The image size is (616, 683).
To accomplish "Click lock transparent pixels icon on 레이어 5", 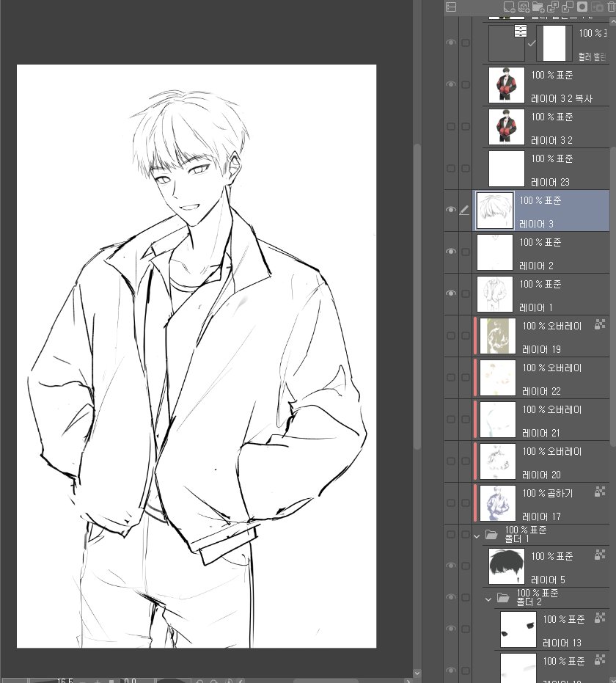I will click(x=600, y=555).
